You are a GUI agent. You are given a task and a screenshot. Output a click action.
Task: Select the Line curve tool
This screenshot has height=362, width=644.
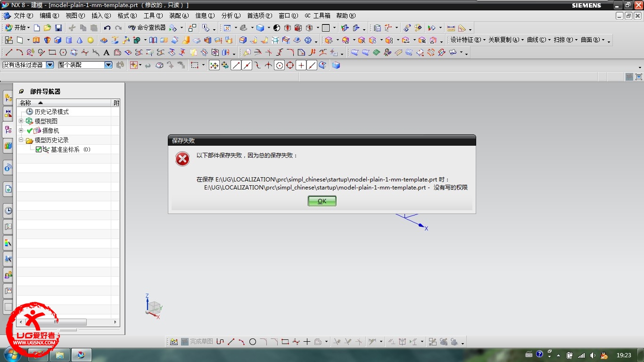9,52
